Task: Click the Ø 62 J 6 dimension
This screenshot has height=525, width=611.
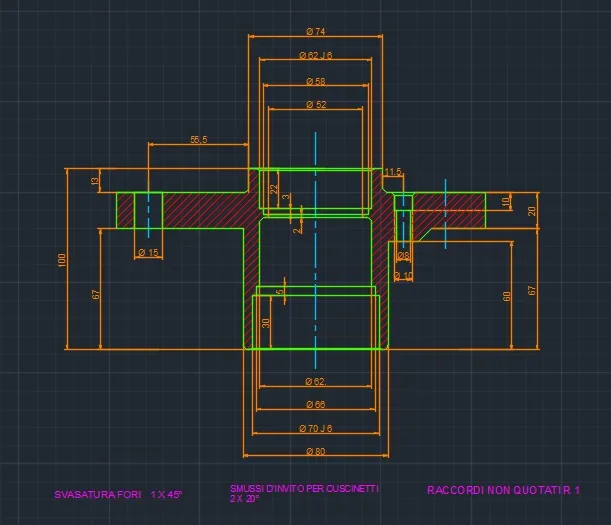Action: (314, 56)
